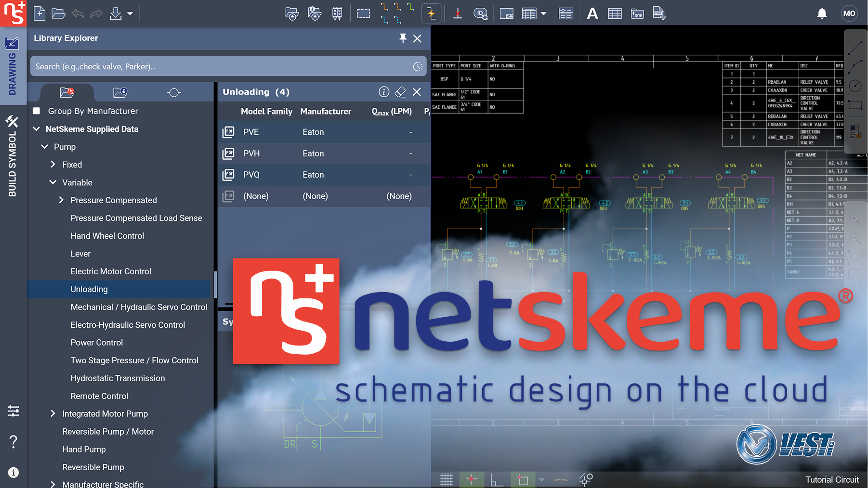Toggle the lightning auto-connect tool
Image resolution: width=868 pixels, height=488 pixels.
tap(432, 13)
